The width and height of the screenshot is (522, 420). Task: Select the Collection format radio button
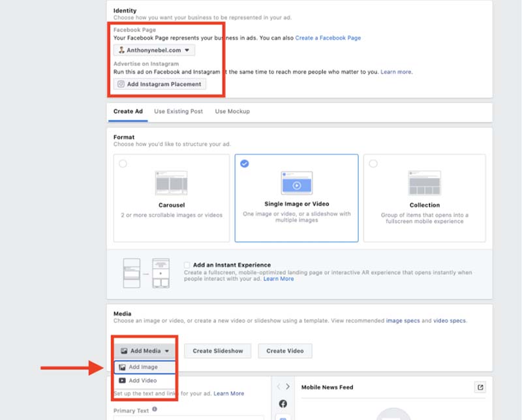[x=373, y=164]
